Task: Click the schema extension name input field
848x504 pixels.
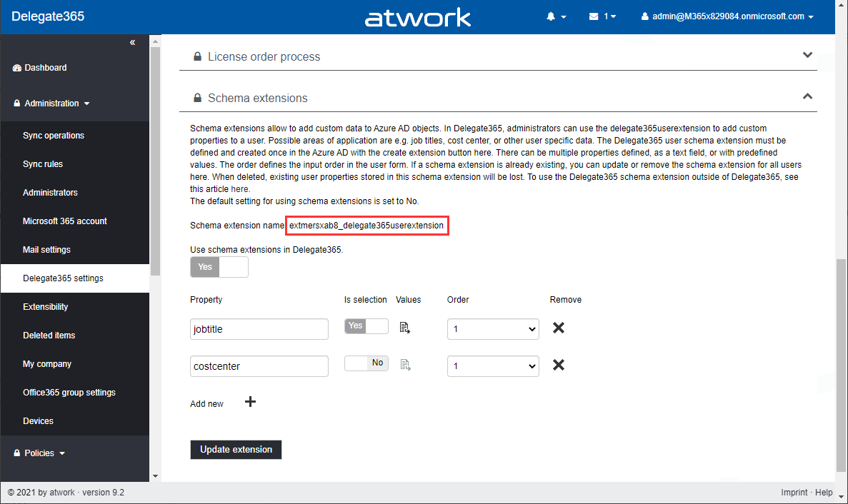Action: click(366, 225)
